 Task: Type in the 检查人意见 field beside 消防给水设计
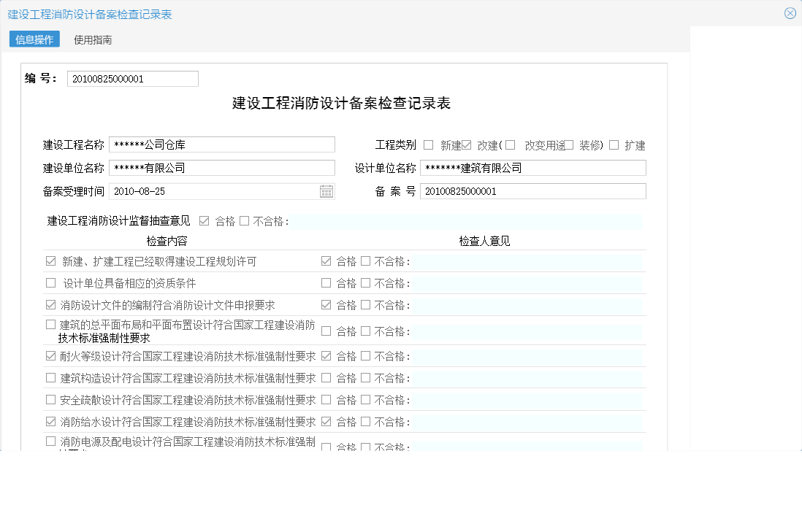point(526,422)
